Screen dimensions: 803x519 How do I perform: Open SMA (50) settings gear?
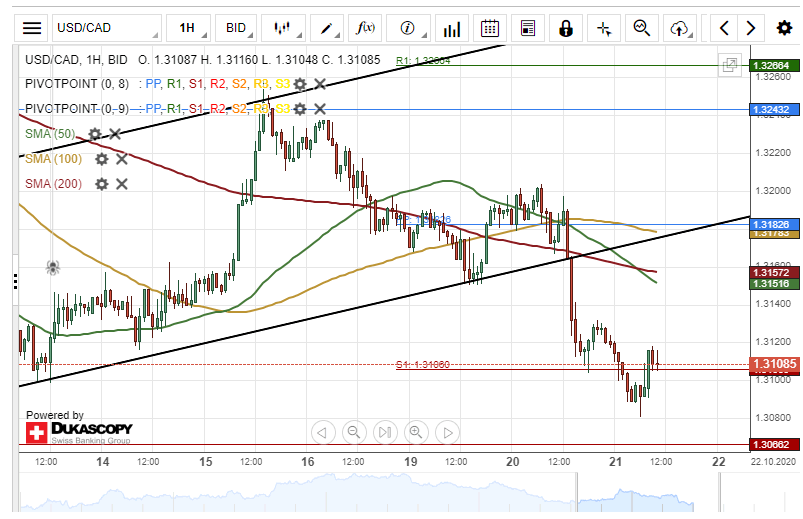[95, 134]
